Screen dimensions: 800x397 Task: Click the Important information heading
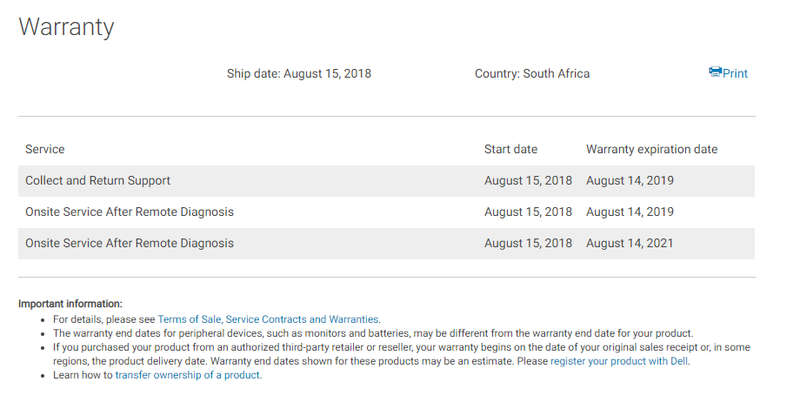tap(70, 304)
